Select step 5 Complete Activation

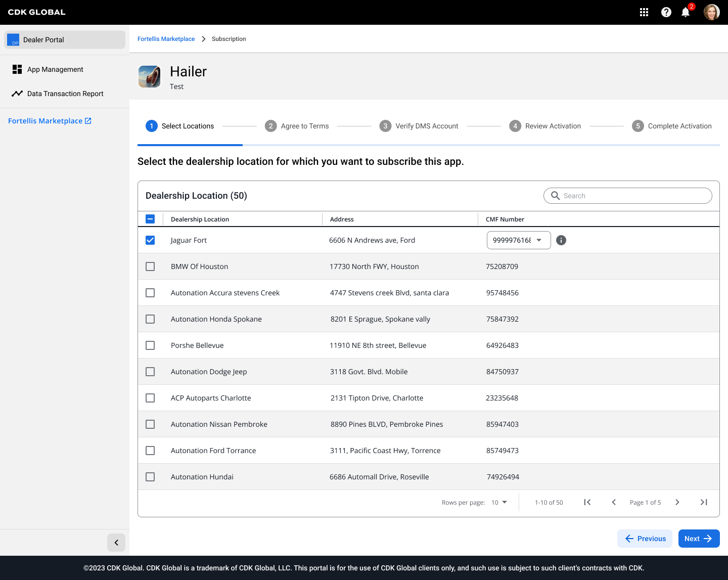(672, 126)
